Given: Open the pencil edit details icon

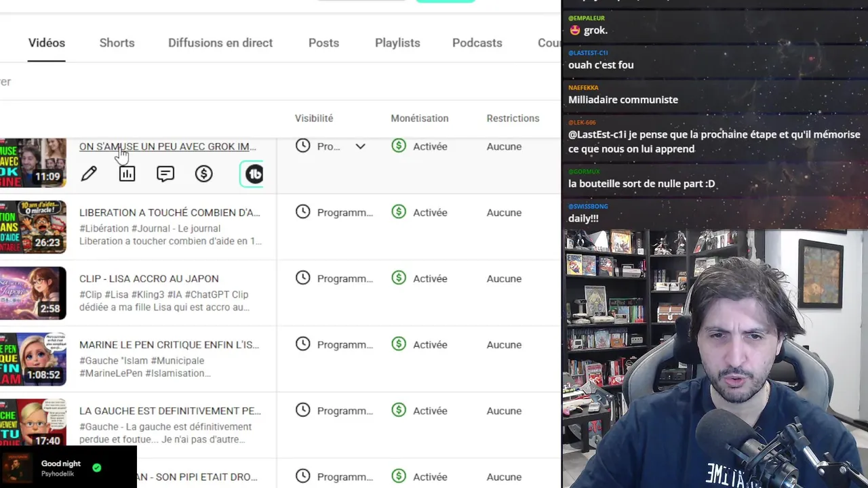Looking at the screenshot, I should (x=89, y=174).
